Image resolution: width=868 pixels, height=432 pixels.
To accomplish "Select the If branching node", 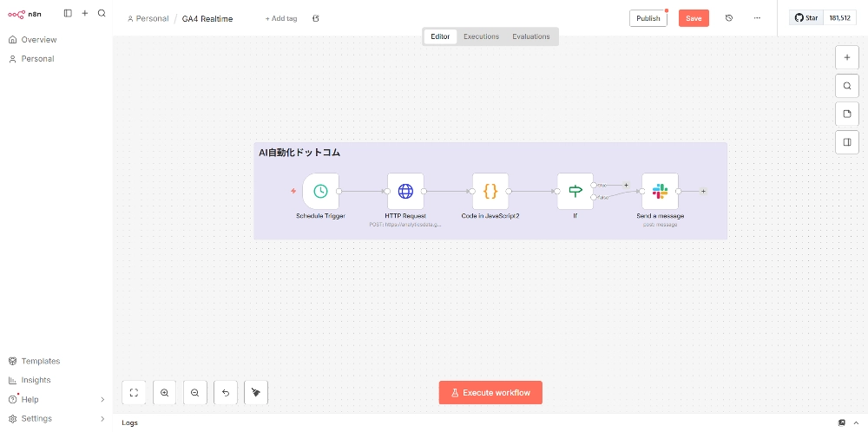I will click(x=575, y=191).
